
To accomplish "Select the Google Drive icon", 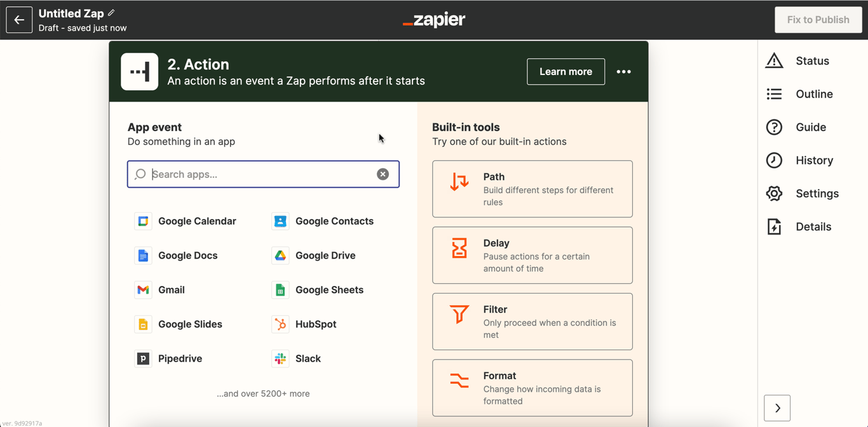I will 280,255.
